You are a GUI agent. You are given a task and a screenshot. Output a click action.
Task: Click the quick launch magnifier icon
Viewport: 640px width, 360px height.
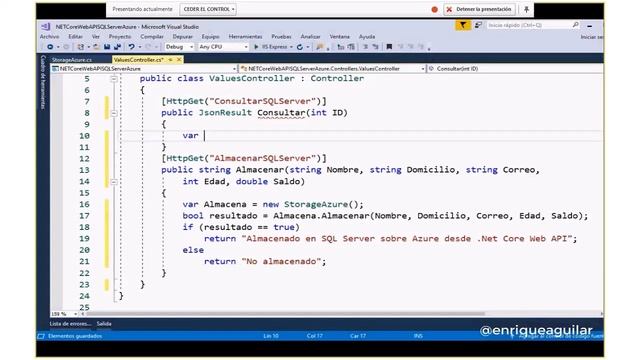click(x=575, y=25)
